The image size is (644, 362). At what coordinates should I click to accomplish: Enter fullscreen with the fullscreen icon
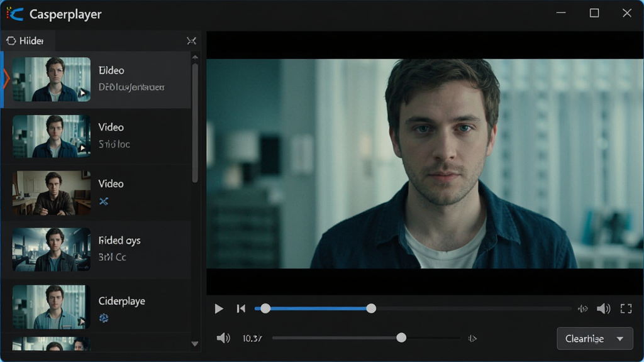(626, 309)
